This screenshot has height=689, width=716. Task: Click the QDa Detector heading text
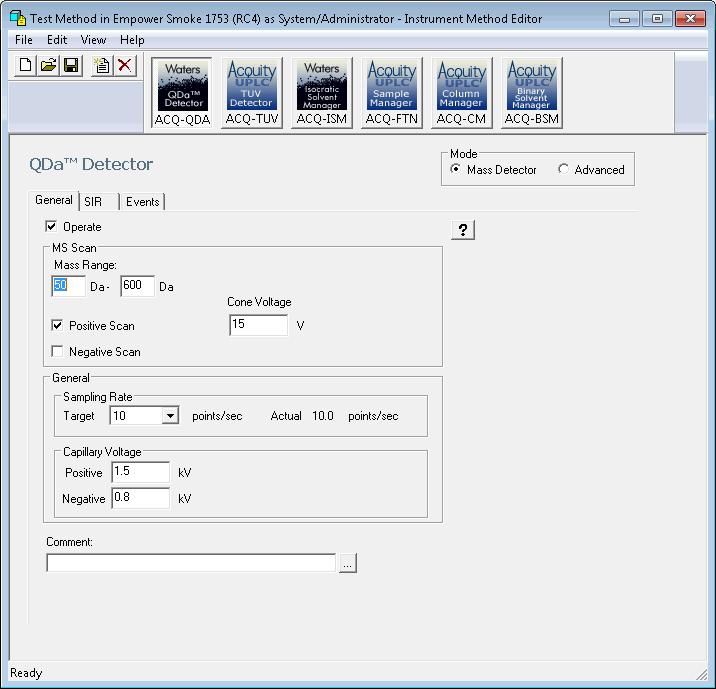click(x=91, y=164)
